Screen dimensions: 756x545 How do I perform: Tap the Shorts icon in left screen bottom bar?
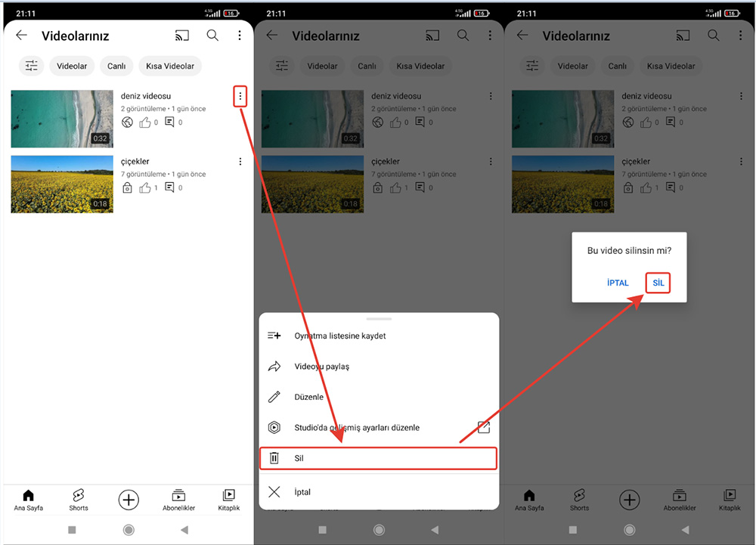[x=79, y=499]
